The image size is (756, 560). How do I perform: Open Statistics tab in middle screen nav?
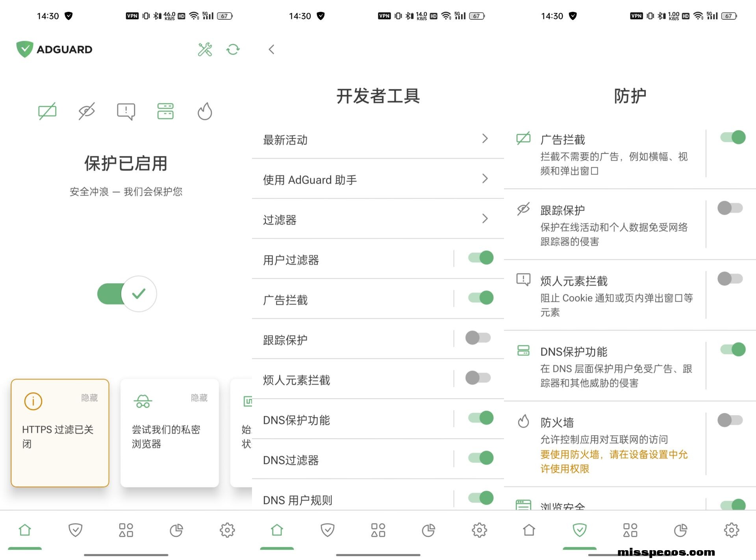[428, 530]
